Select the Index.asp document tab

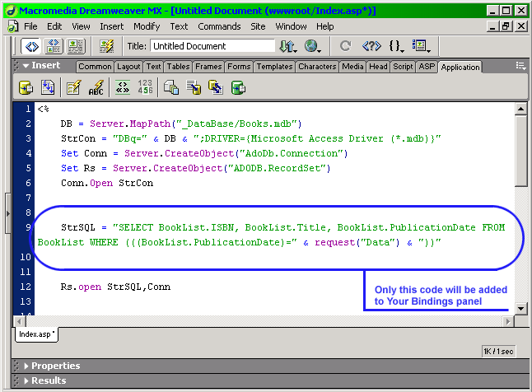tap(36, 334)
